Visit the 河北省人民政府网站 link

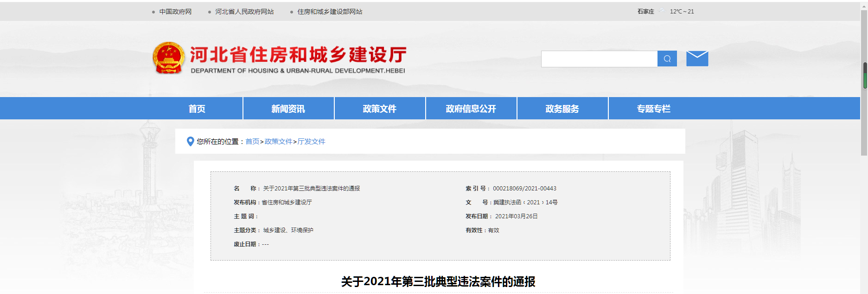click(x=244, y=12)
